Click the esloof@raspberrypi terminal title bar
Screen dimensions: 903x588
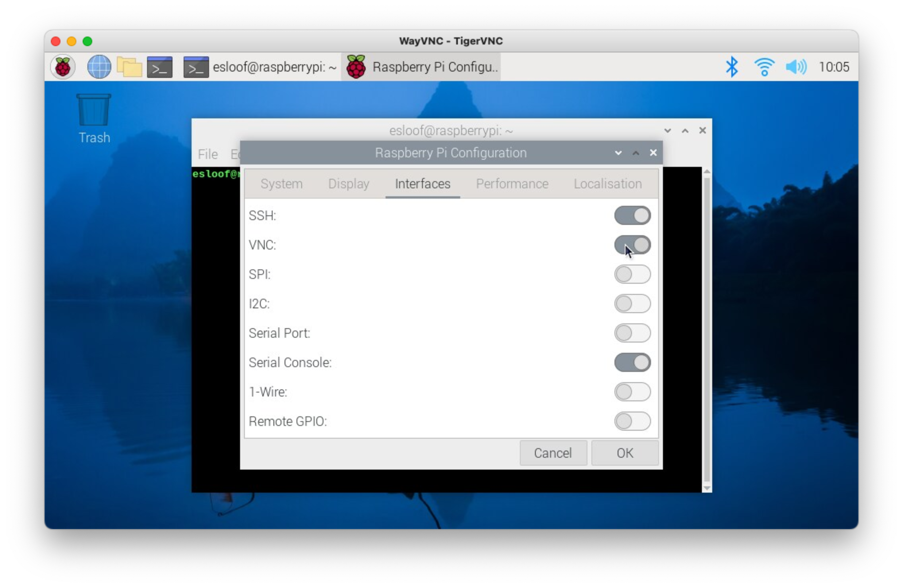pyautogui.click(x=451, y=131)
